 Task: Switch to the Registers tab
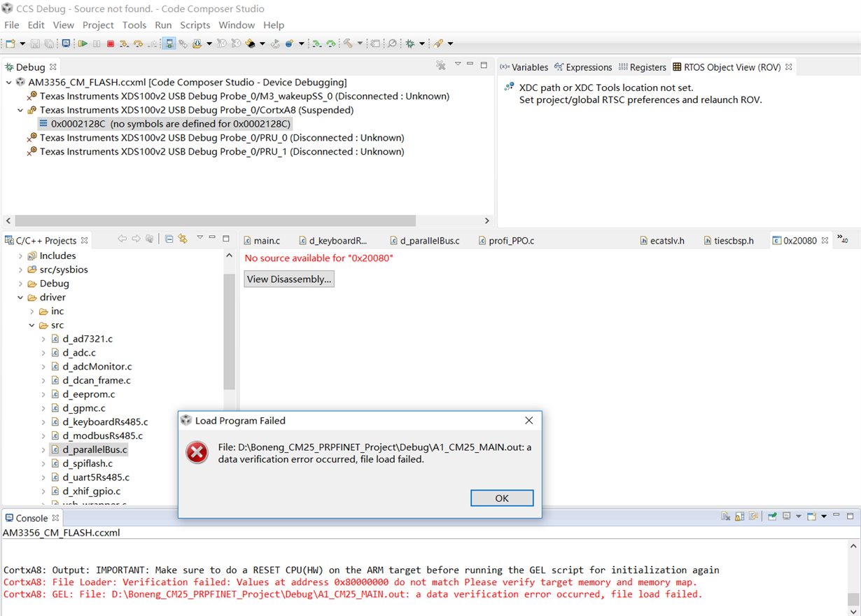[643, 67]
